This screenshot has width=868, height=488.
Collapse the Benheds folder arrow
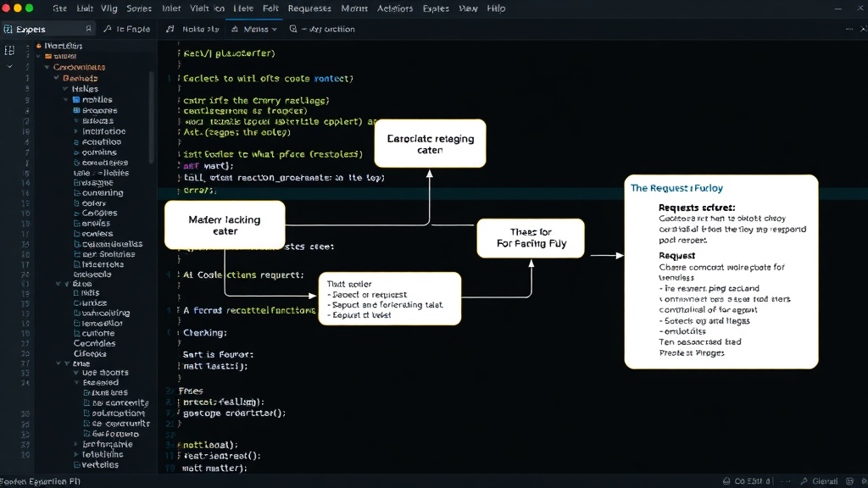click(x=57, y=78)
